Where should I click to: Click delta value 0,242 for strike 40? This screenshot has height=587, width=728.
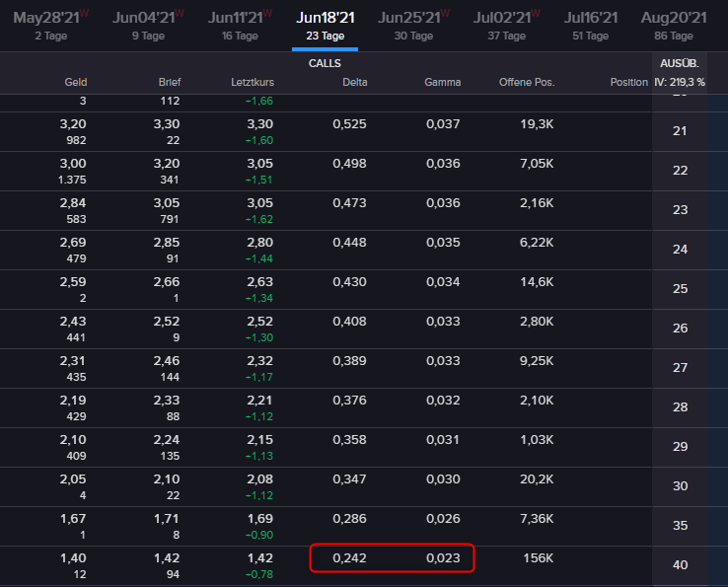[x=349, y=558]
